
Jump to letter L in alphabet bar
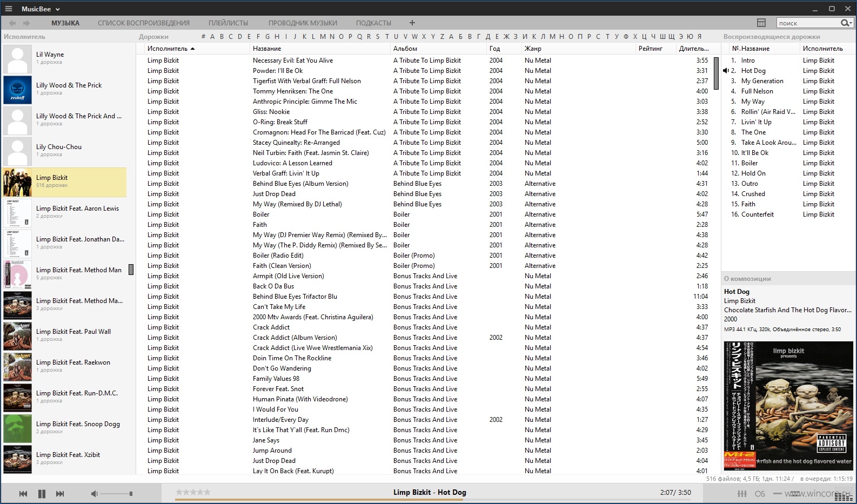(313, 37)
